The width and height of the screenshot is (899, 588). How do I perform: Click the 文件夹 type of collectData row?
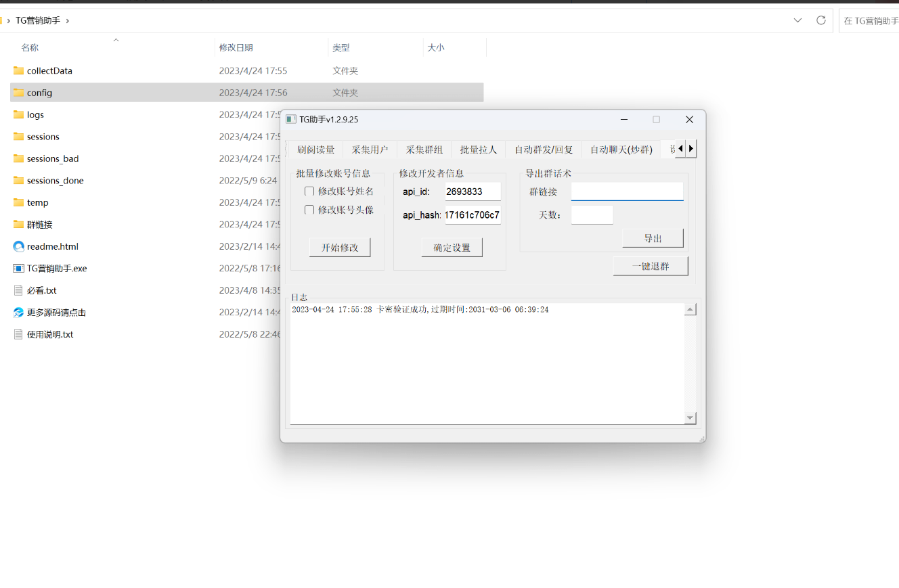tap(345, 70)
